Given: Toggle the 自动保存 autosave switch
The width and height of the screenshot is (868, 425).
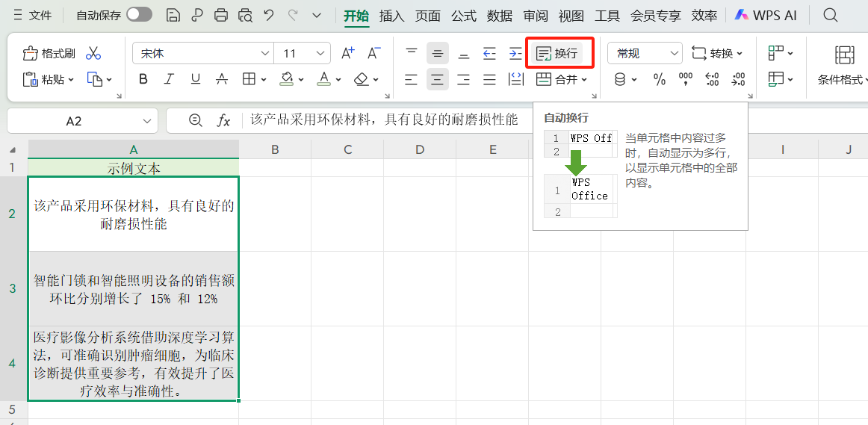Looking at the screenshot, I should coord(139,15).
